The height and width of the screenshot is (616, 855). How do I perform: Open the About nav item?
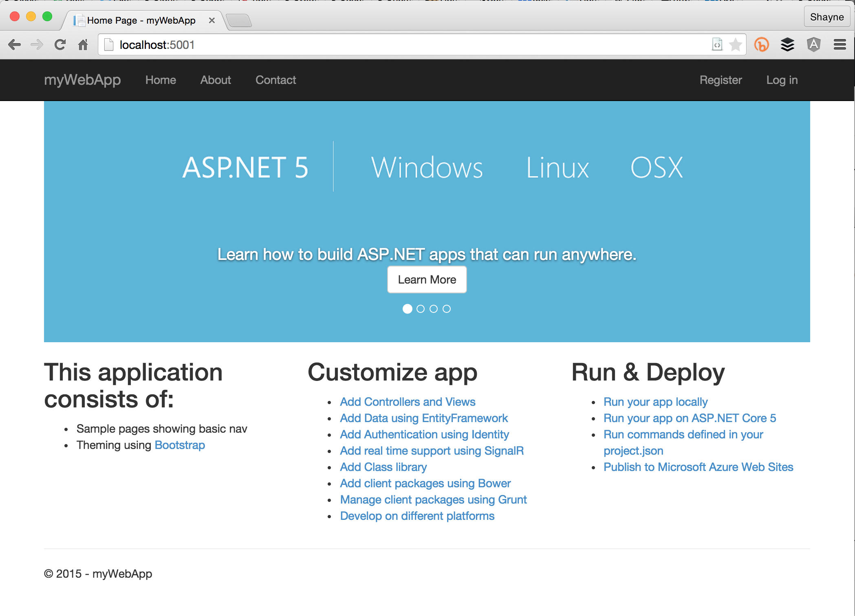[x=216, y=80]
